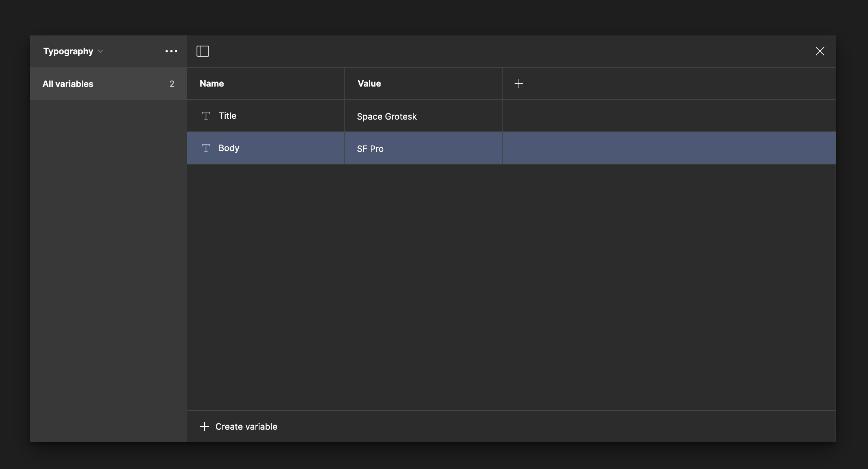The height and width of the screenshot is (469, 868).
Task: Click the Create variable button
Action: (x=246, y=427)
